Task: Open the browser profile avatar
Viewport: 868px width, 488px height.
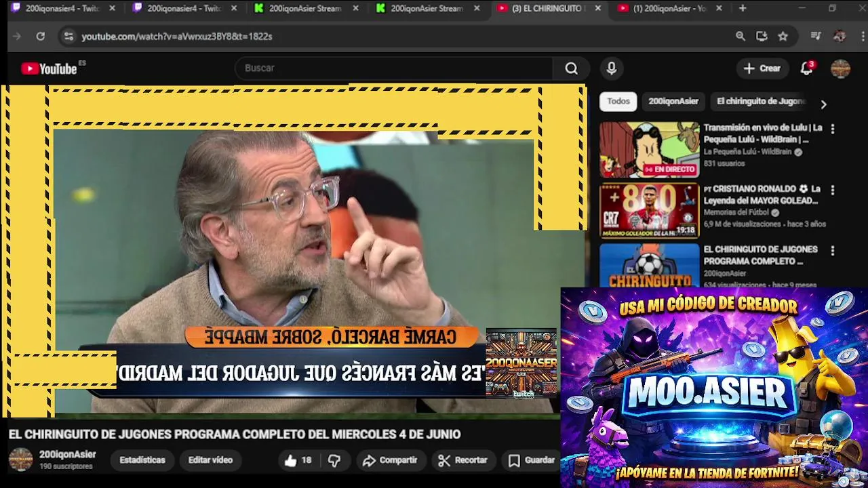Action: [840, 37]
